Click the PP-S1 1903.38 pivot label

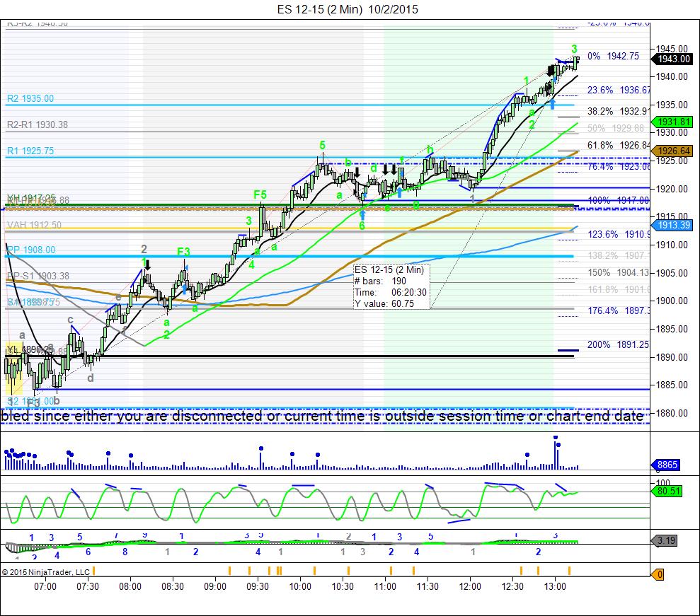pos(38,276)
